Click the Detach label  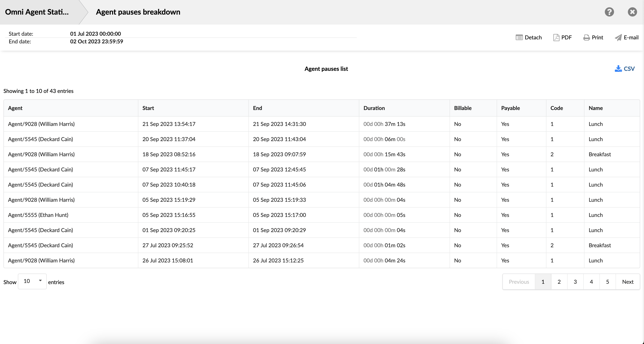(x=533, y=37)
